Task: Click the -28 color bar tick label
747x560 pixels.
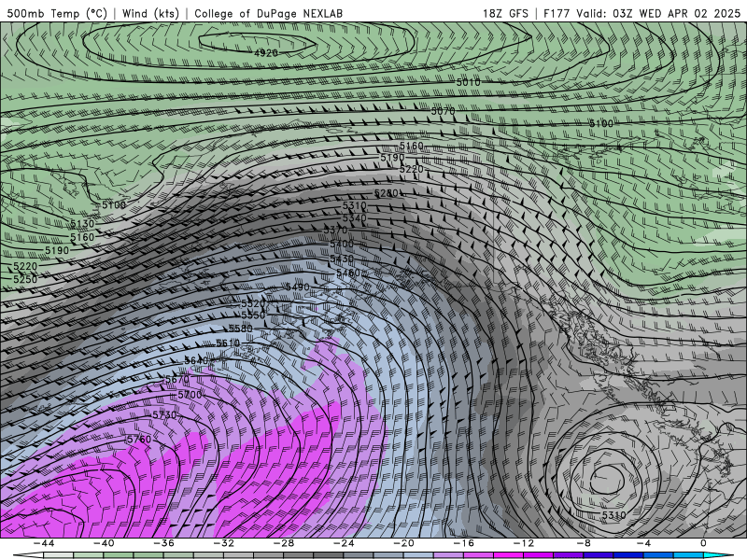Action: pos(284,543)
